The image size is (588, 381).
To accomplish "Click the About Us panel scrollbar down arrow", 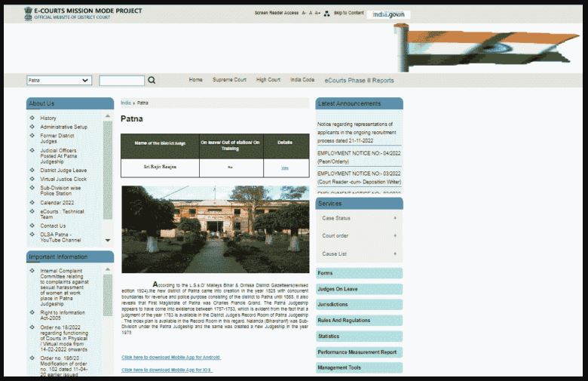I will pyautogui.click(x=108, y=241).
